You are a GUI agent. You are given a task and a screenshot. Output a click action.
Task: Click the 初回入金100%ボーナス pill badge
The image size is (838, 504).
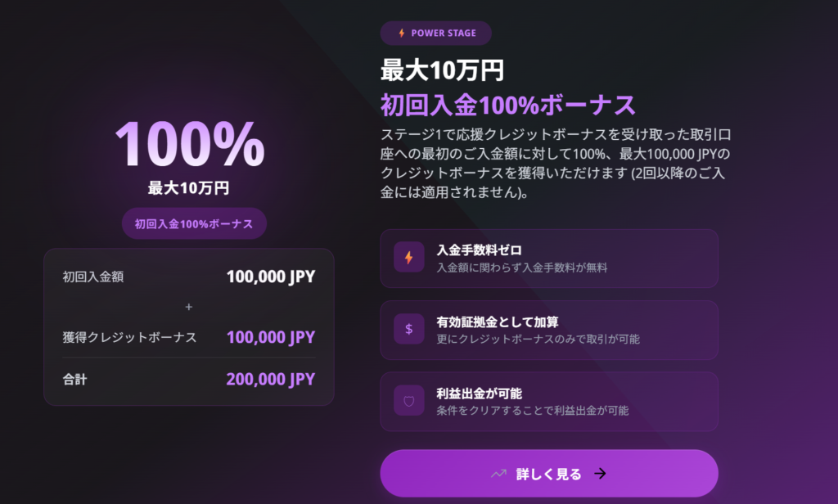(194, 223)
